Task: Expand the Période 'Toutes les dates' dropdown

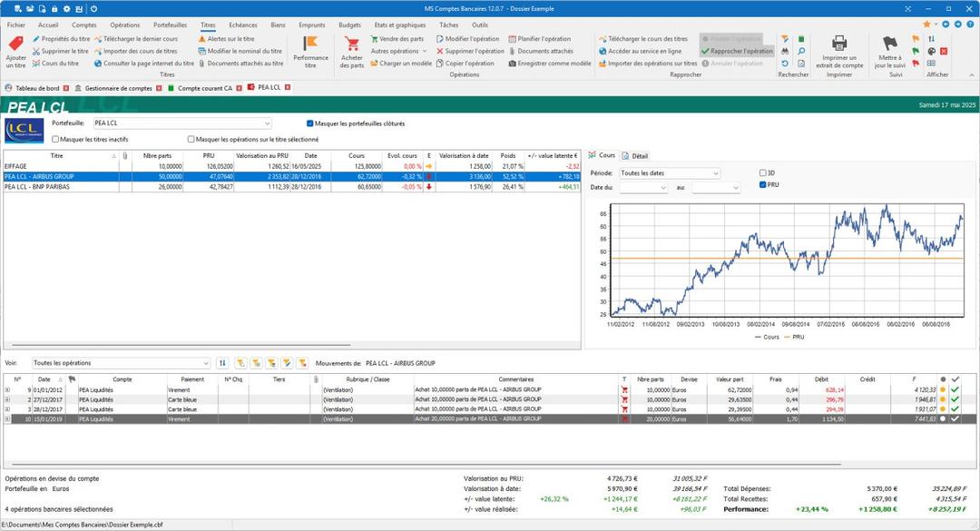Action: coord(715,172)
